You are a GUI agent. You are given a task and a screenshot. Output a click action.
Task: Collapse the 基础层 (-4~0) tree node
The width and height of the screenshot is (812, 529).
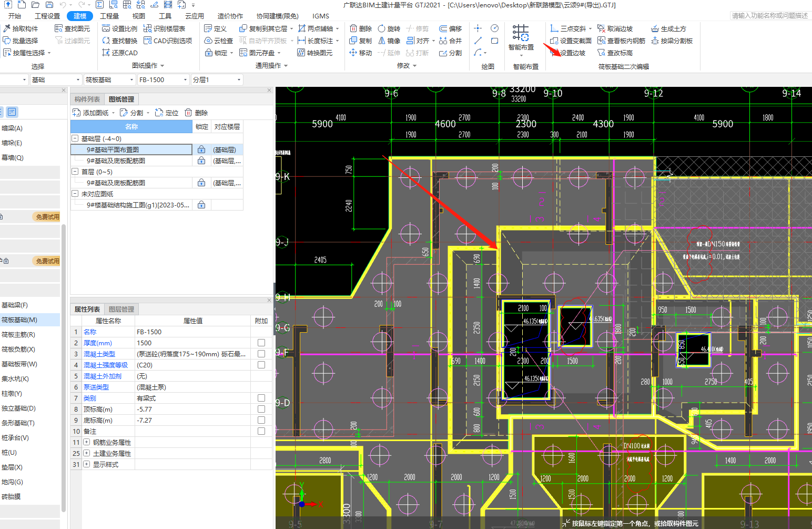click(75, 138)
